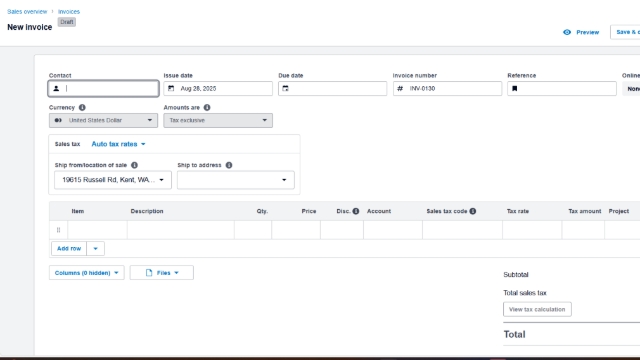The width and height of the screenshot is (640, 360).
Task: Open the Ship to address dropdown
Action: pyautogui.click(x=236, y=180)
